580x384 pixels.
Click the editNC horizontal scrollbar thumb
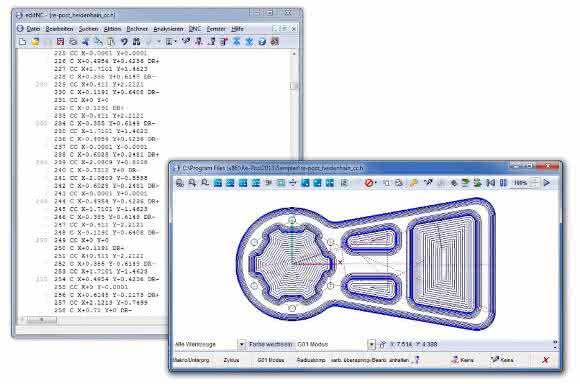[42, 320]
